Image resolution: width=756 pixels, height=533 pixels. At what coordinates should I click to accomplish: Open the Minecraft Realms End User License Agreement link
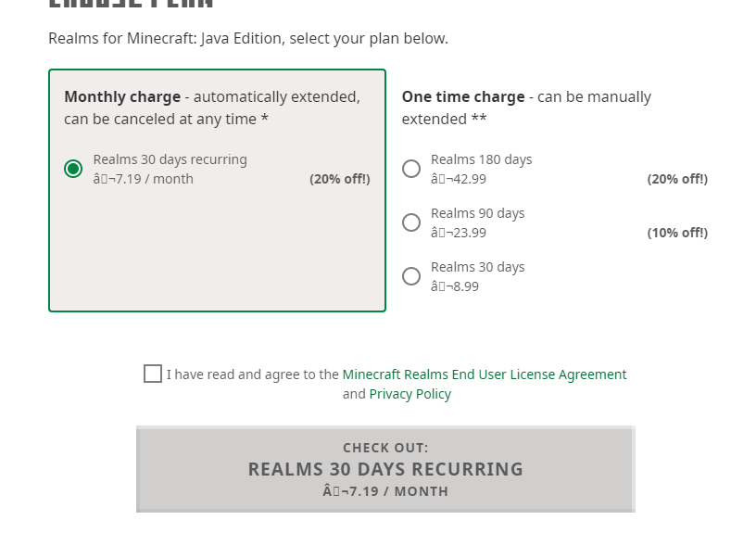(x=485, y=374)
